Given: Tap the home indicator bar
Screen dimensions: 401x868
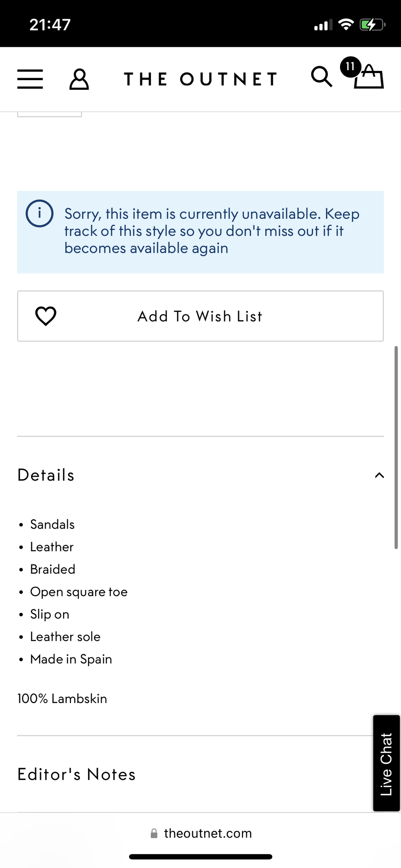Looking at the screenshot, I should (x=200, y=857).
